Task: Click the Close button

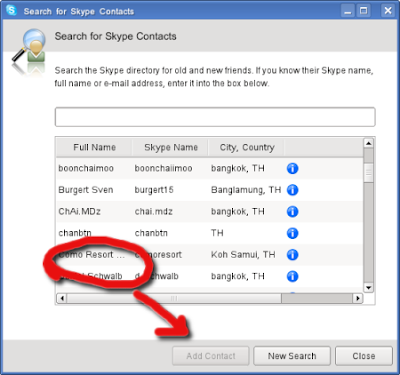Action: (x=364, y=356)
